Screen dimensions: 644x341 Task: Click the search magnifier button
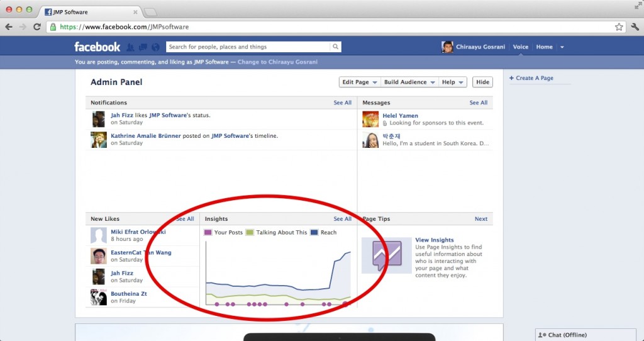336,47
